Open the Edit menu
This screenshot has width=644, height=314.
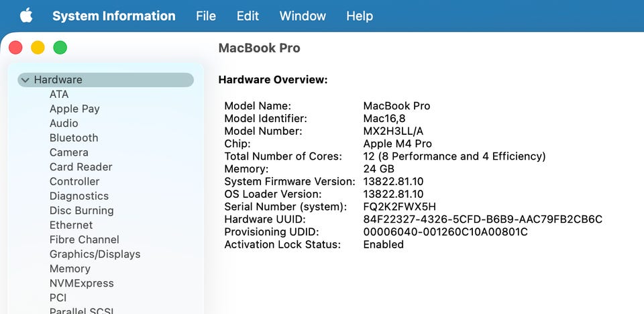point(248,16)
